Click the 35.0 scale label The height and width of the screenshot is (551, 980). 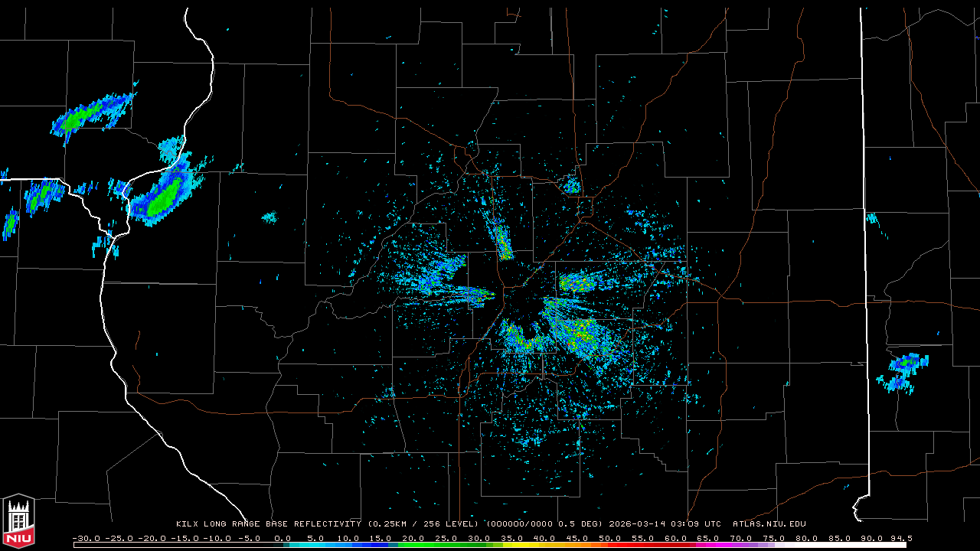pos(511,538)
